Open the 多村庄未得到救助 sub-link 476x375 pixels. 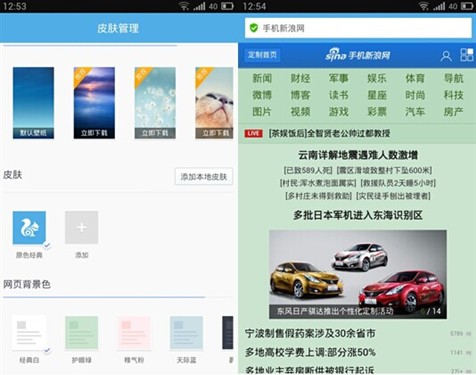click(319, 196)
